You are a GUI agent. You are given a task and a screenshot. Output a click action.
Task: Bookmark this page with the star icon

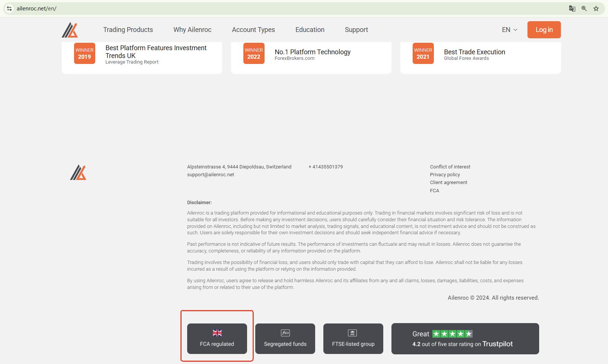(x=596, y=9)
